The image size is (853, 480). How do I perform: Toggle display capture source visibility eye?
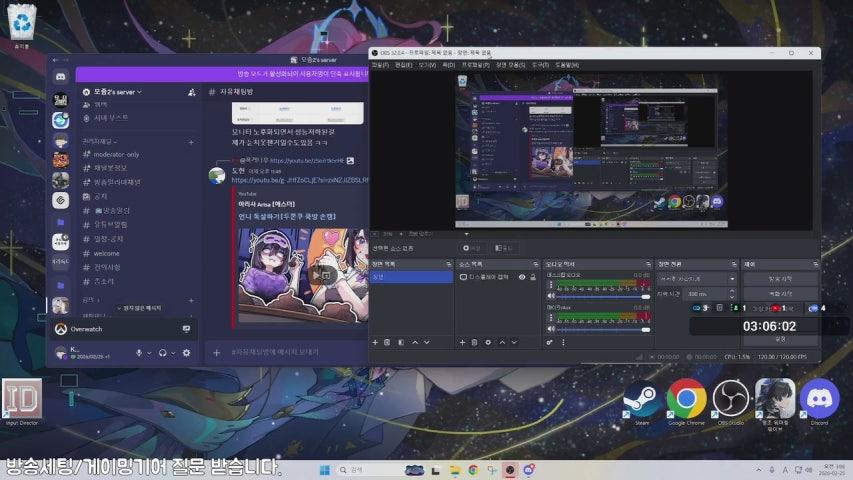(521, 276)
